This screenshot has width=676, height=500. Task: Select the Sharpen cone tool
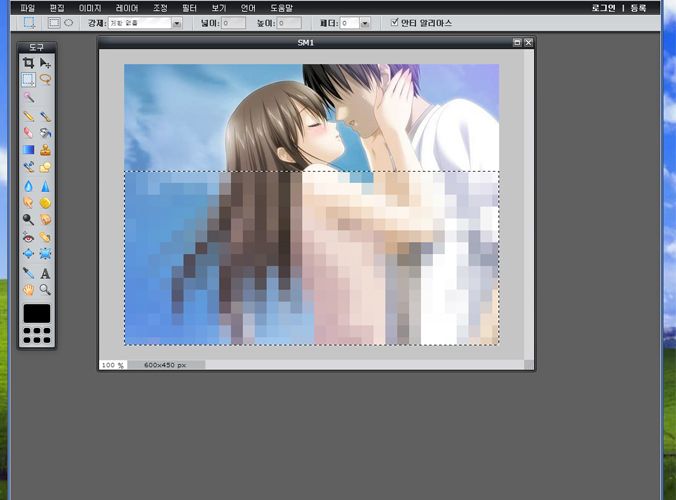pos(45,186)
